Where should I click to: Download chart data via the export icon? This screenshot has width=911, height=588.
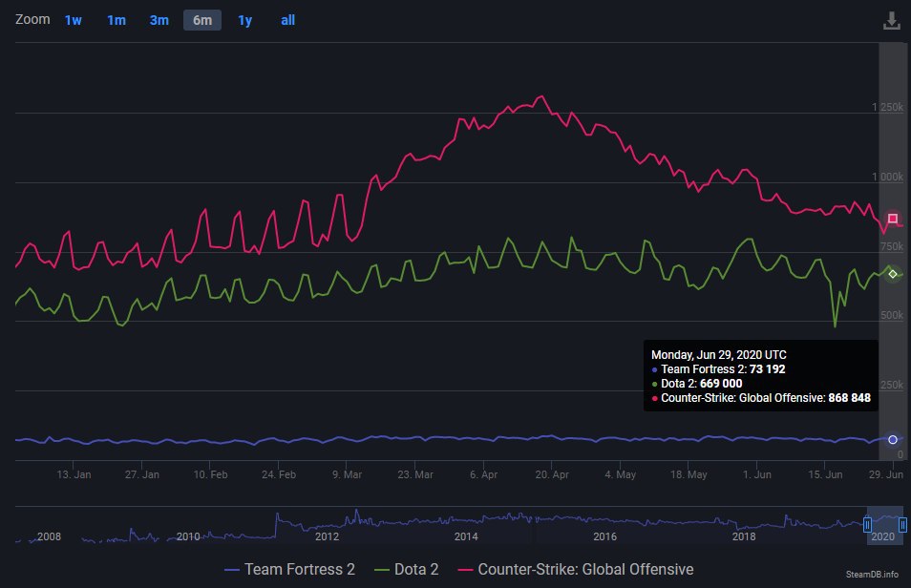point(891,21)
